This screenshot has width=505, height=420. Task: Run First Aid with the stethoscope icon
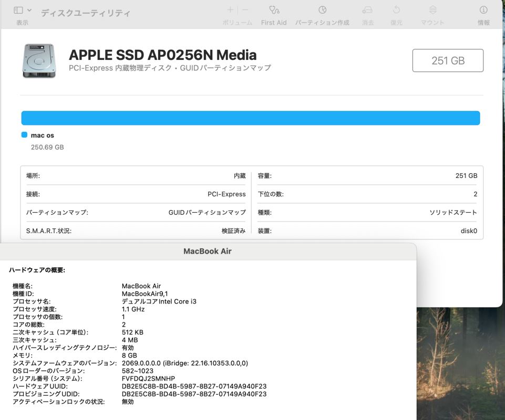[274, 10]
